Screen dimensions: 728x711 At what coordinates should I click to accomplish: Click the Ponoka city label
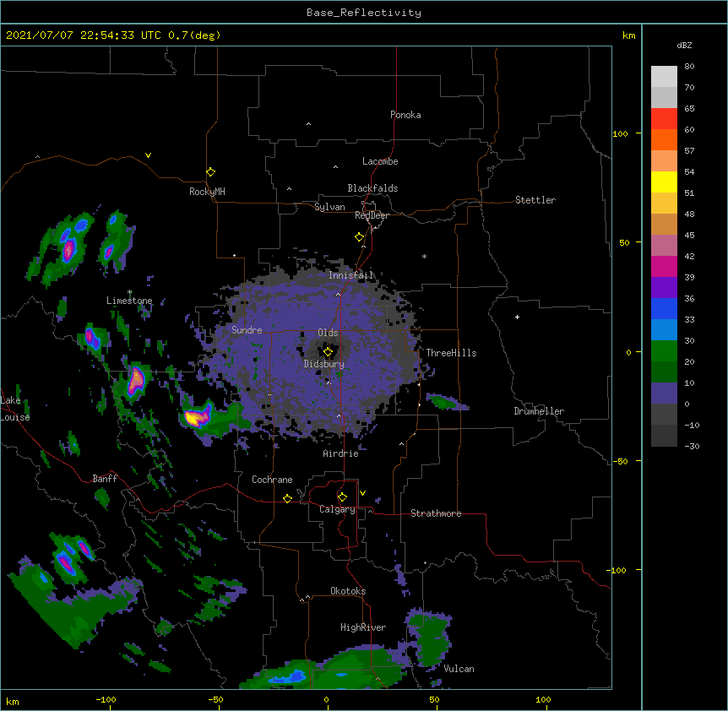pos(405,115)
